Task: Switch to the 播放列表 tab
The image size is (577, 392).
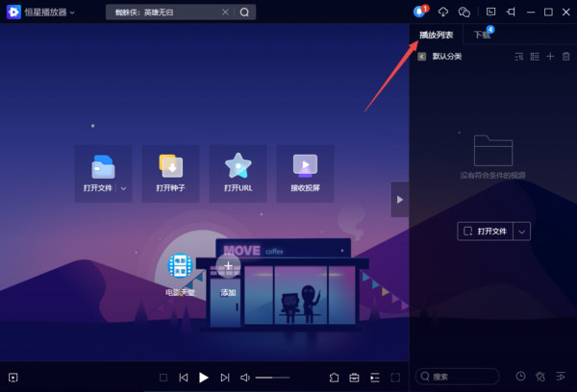Action: [x=436, y=35]
